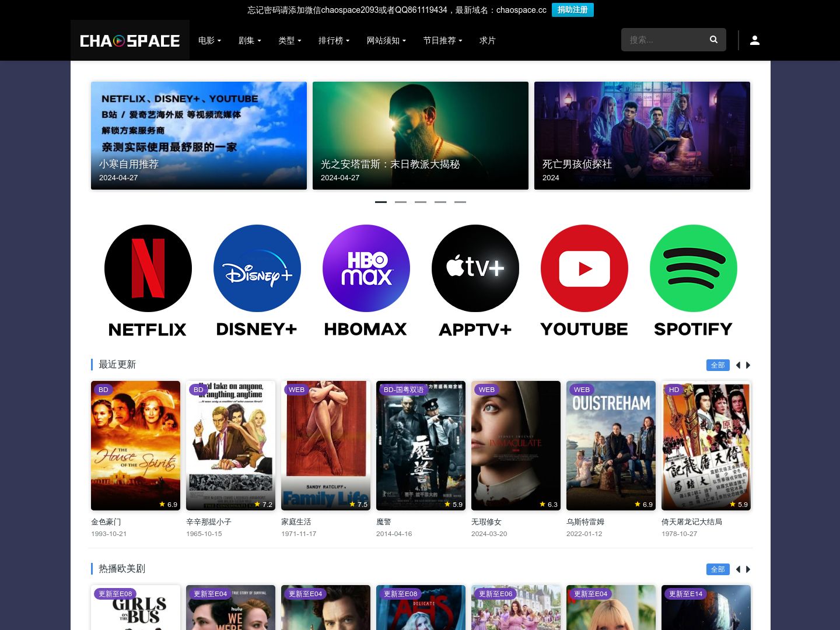Image resolution: width=840 pixels, height=630 pixels.
Task: Expand the 网站须知 menu
Action: 386,40
